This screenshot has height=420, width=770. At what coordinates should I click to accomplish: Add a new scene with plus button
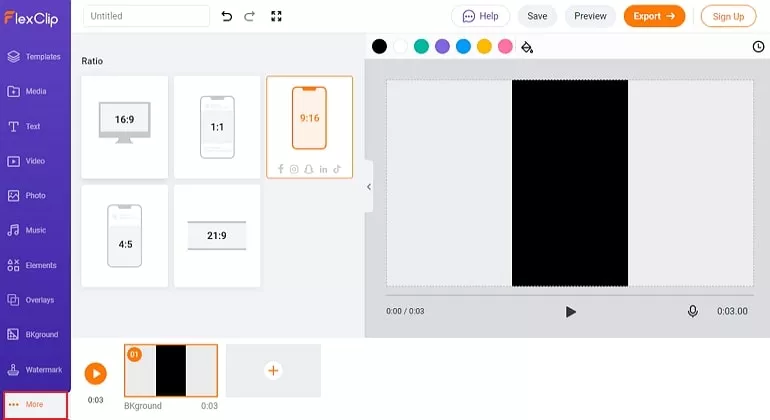[273, 370]
